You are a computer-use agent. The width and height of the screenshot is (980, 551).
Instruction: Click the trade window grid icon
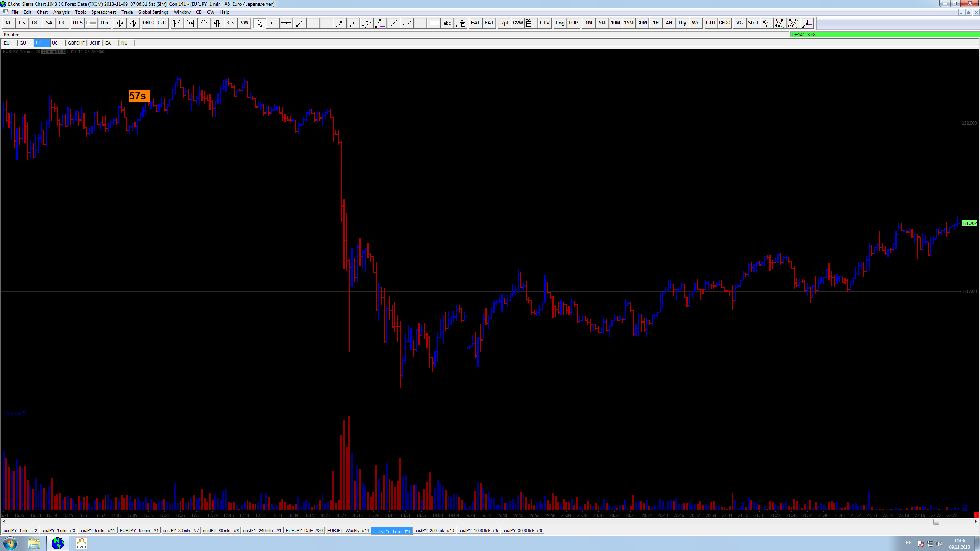(x=531, y=23)
